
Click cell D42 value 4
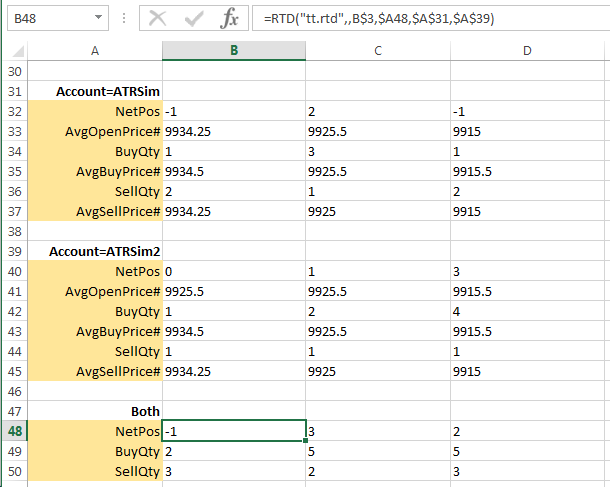click(527, 312)
